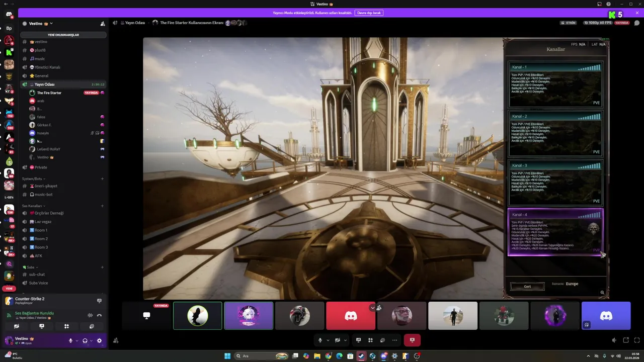
Task: Launch activities icon in voice panel
Action: [x=66, y=326]
